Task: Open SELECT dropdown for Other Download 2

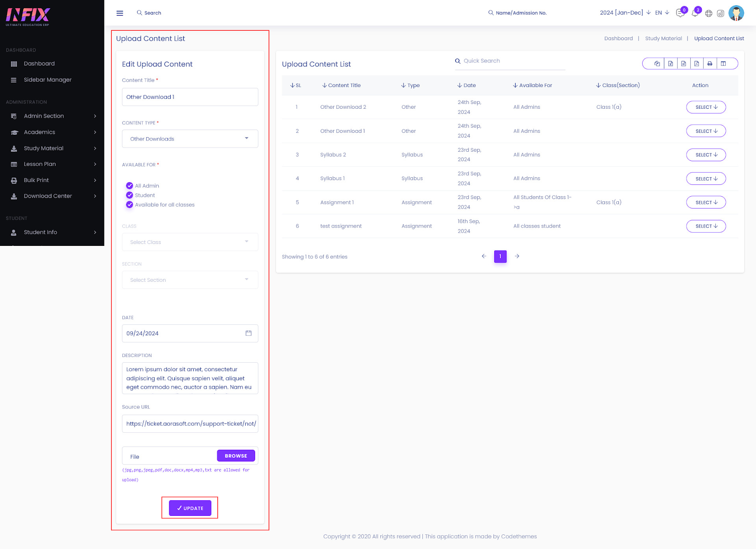Action: tap(706, 107)
